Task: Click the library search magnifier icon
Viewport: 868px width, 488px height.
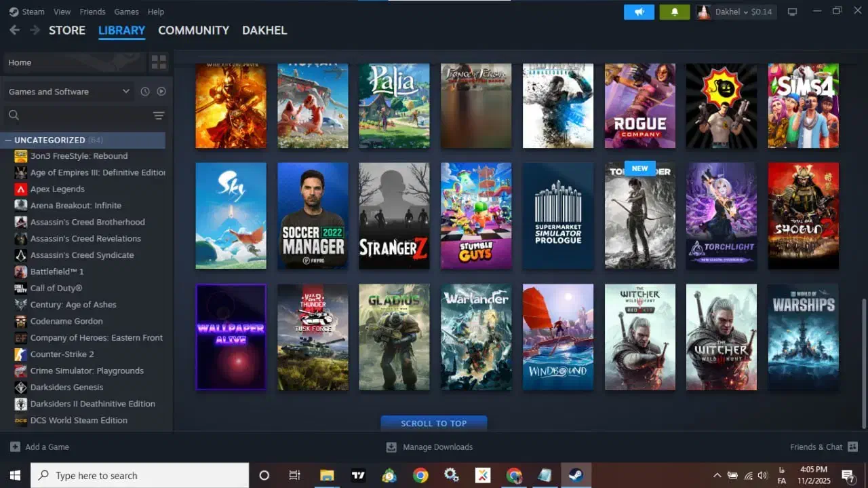Action: (x=14, y=115)
